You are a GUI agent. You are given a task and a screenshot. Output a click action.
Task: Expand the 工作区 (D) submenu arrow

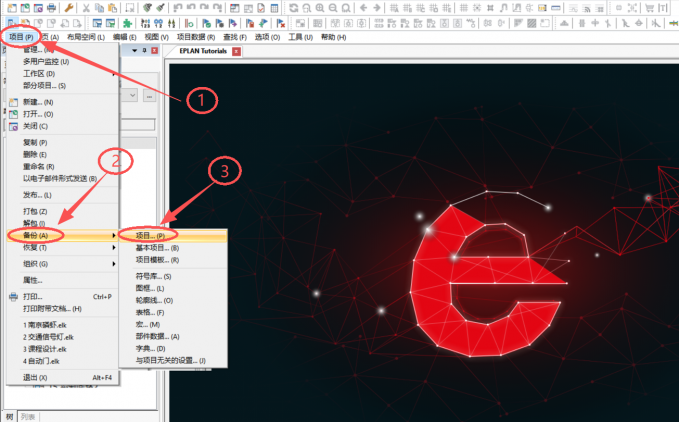[113, 74]
